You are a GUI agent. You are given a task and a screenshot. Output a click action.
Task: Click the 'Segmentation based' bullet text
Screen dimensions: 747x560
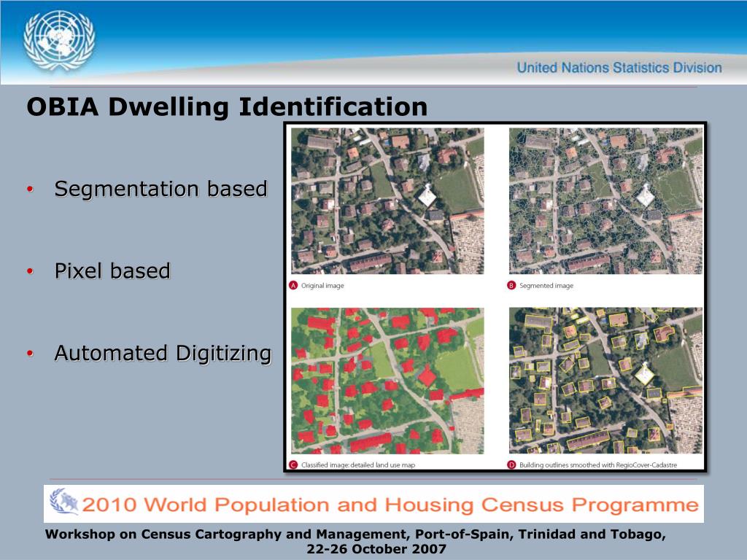[161, 189]
